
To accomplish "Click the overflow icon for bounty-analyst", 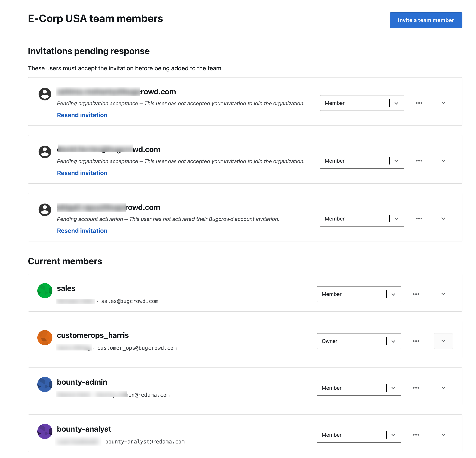I will tap(416, 435).
